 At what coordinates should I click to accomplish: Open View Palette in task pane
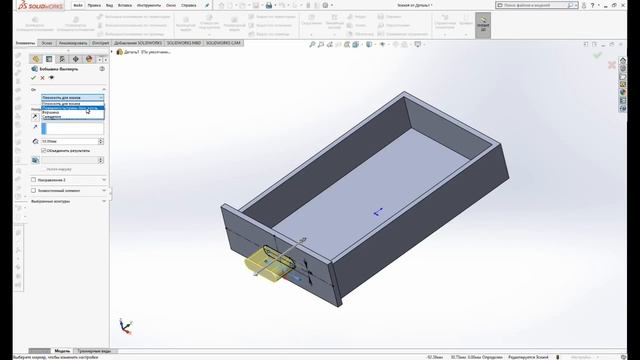[x=623, y=84]
